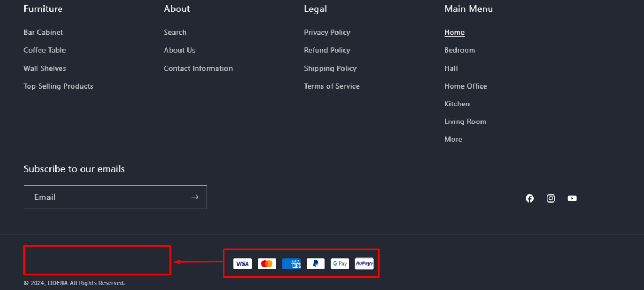Click the About column heading

tap(177, 9)
